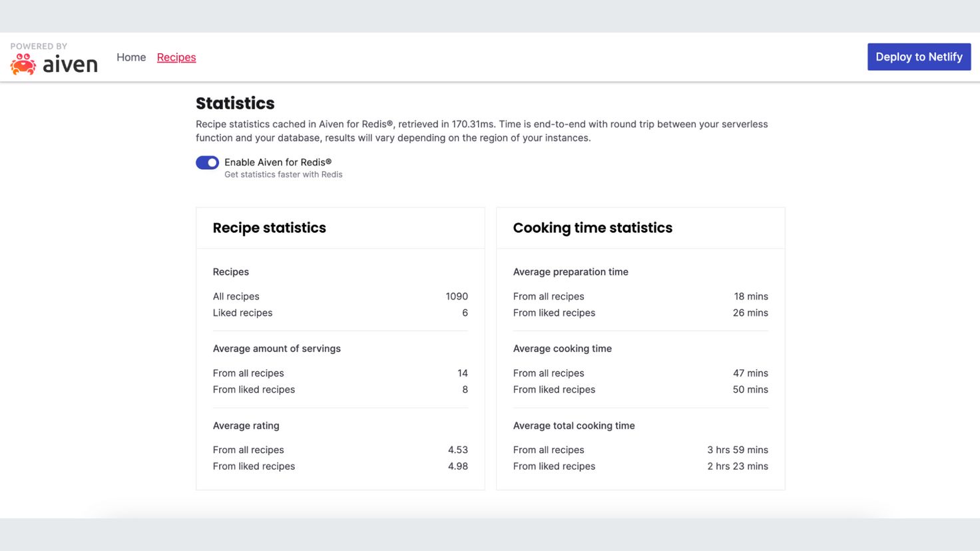Image resolution: width=980 pixels, height=551 pixels.
Task: Click the POWERED BY text above logo
Action: click(x=39, y=46)
